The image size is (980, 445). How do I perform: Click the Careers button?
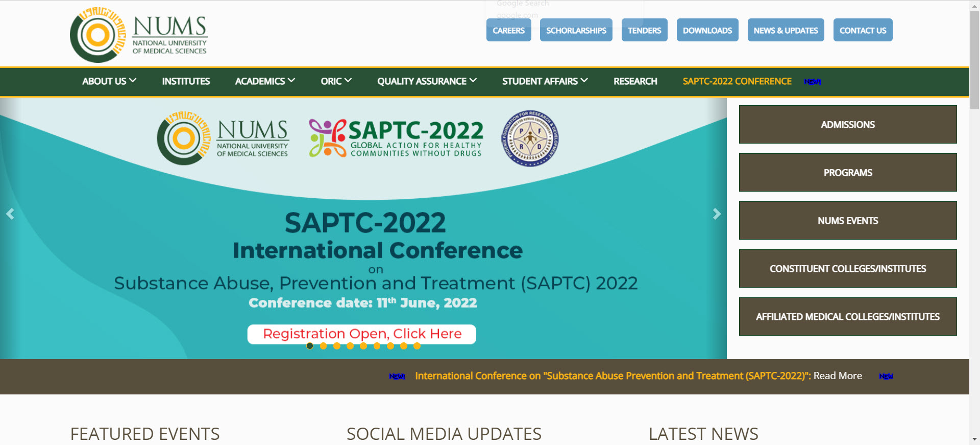click(x=509, y=30)
